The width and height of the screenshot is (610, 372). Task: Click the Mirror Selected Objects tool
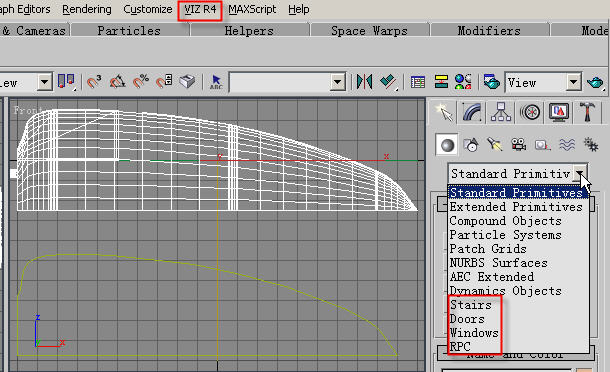[365, 82]
